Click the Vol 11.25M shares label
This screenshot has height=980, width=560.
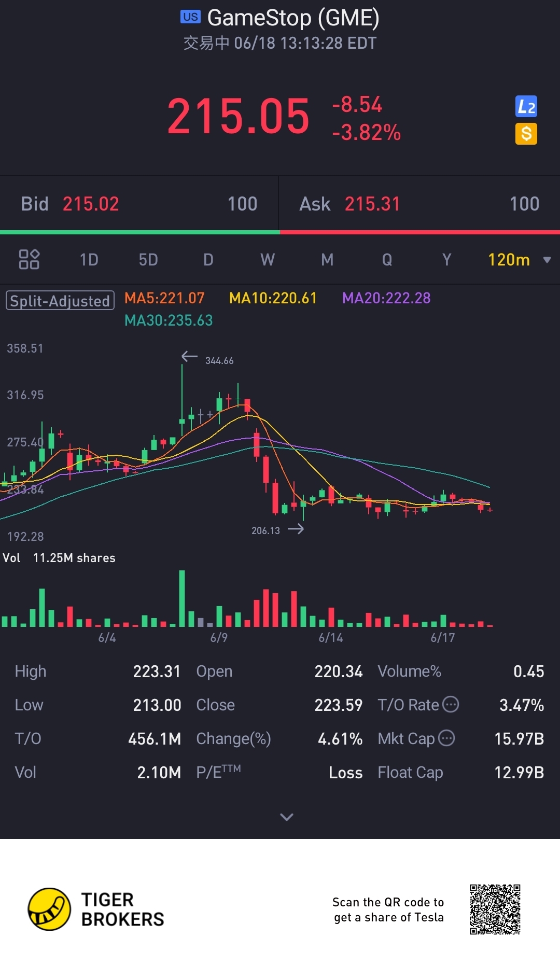coord(59,558)
